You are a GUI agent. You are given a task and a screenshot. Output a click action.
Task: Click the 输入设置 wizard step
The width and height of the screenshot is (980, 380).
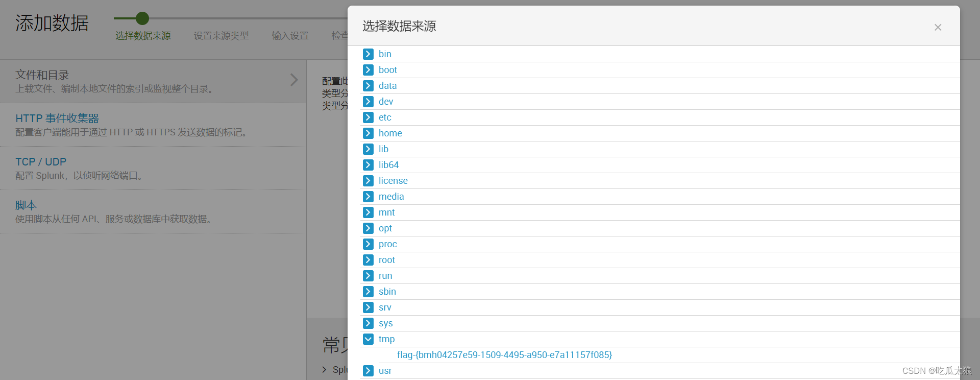coord(290,36)
